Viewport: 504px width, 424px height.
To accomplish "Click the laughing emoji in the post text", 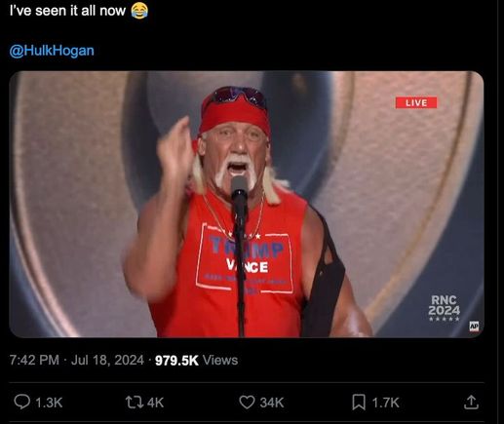I will coord(139,11).
